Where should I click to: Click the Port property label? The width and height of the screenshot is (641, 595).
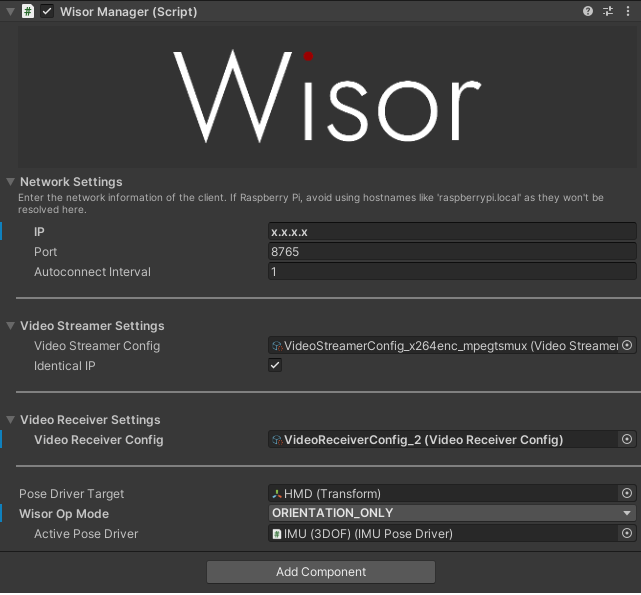[45, 252]
